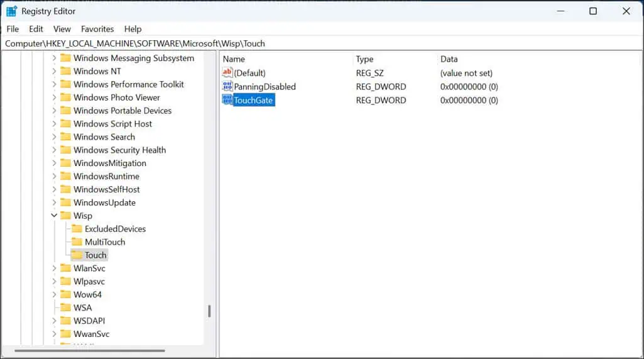The height and width of the screenshot is (359, 644).
Task: Open the View menu
Action: pos(62,29)
